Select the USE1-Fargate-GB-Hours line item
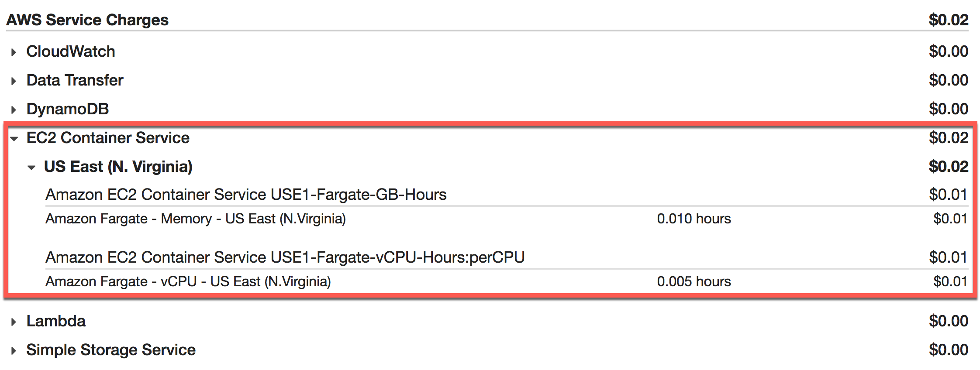 [x=246, y=195]
